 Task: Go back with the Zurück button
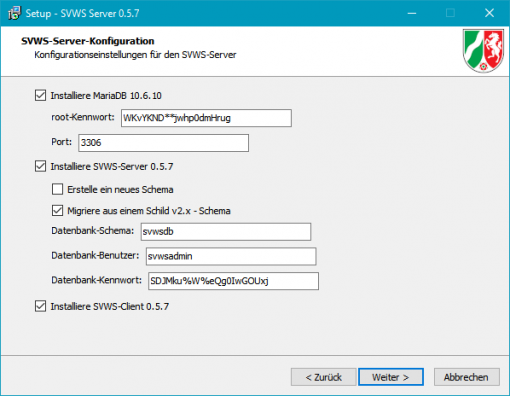pyautogui.click(x=323, y=377)
